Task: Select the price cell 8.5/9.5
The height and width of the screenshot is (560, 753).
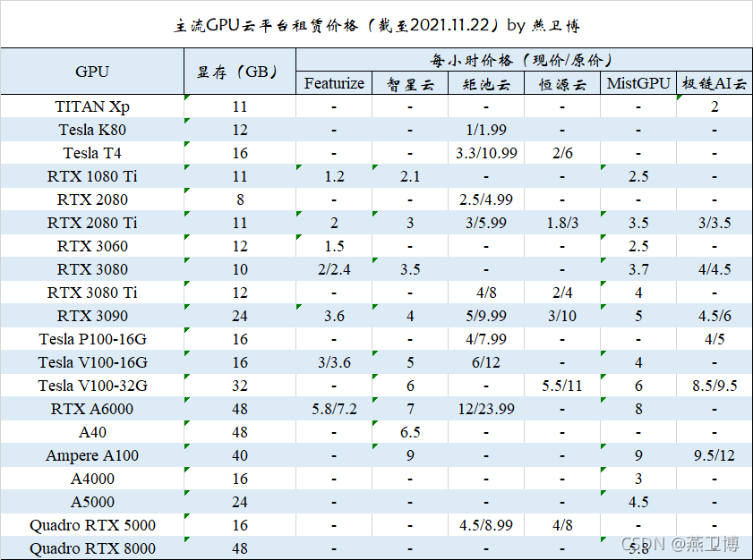Action: click(x=714, y=386)
